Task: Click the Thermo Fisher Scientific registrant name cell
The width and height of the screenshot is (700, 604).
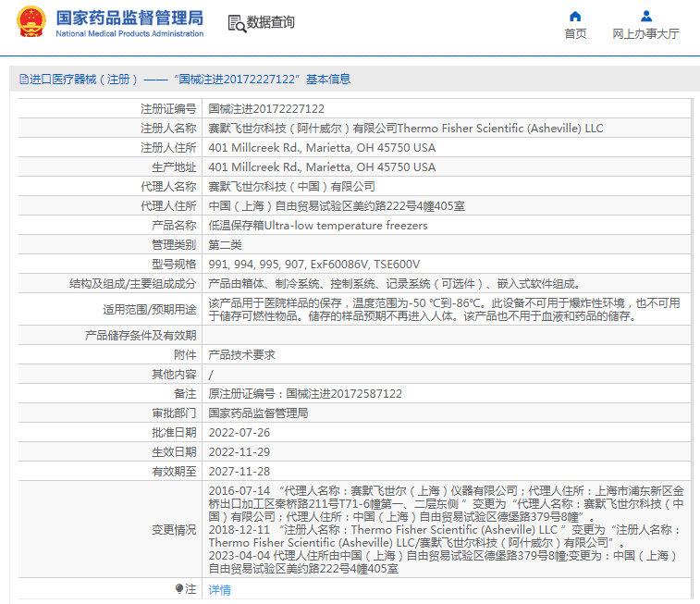Action: click(405, 129)
